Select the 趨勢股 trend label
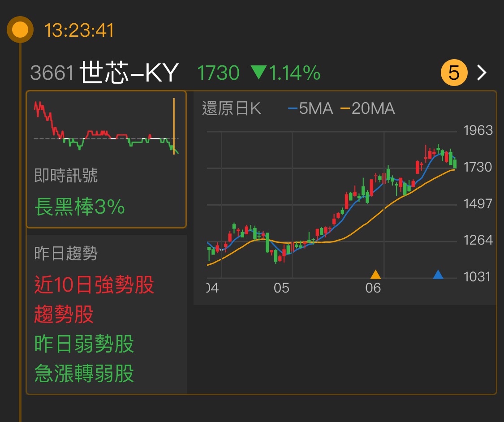Viewport: 504px width, 422px height. [64, 315]
